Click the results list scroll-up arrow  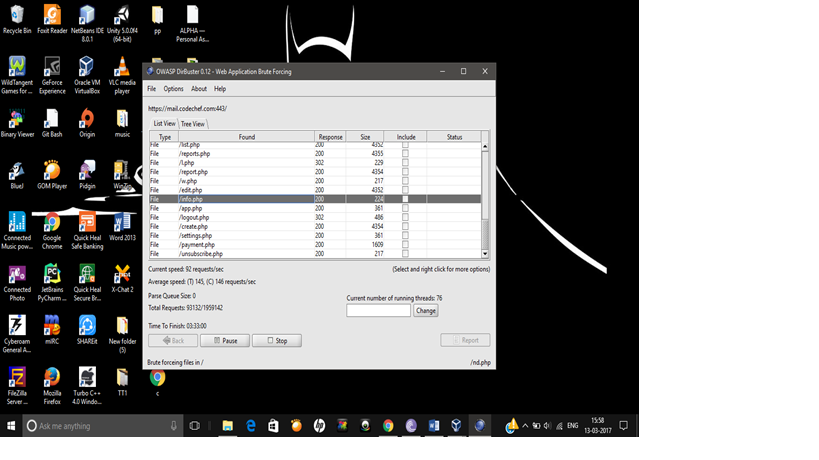pos(485,147)
